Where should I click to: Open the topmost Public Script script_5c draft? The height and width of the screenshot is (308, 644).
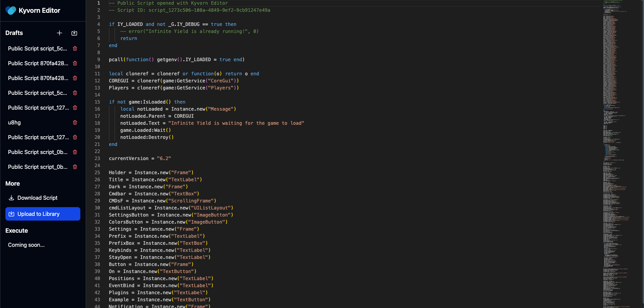(37, 48)
